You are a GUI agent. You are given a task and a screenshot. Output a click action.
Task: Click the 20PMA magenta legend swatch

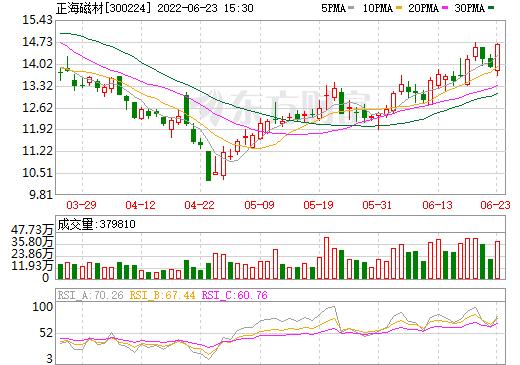[x=445, y=8]
